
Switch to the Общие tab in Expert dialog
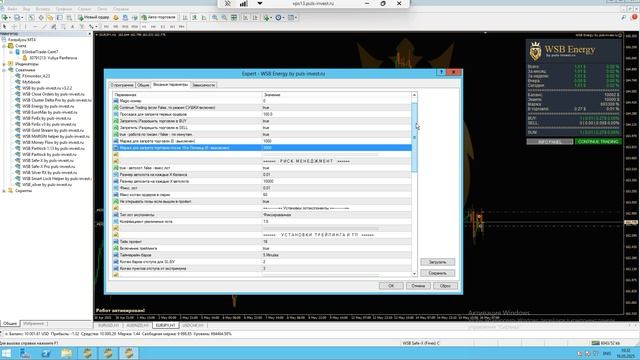coord(143,85)
